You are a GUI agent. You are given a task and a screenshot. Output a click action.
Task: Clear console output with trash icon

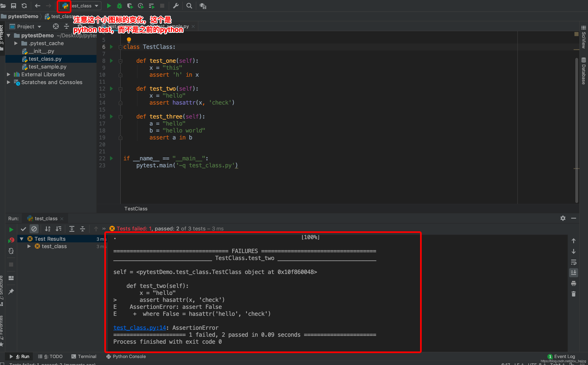point(573,294)
